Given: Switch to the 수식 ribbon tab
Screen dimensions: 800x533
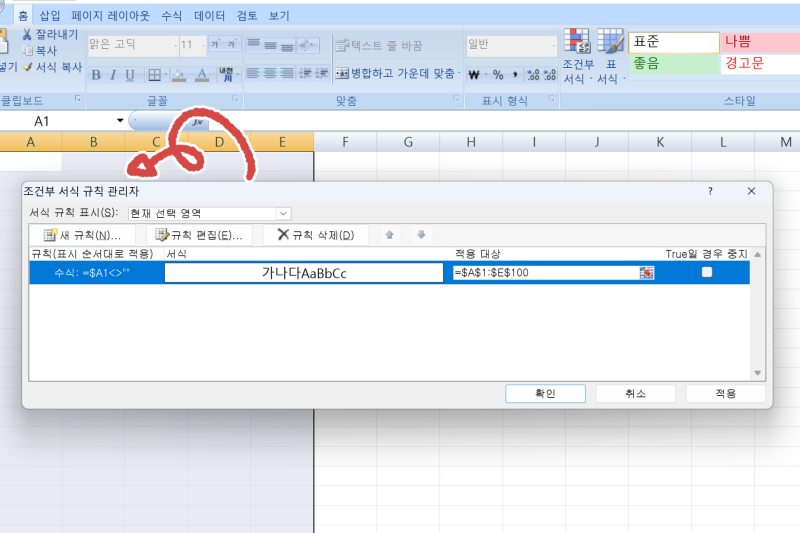Looking at the screenshot, I should [171, 16].
